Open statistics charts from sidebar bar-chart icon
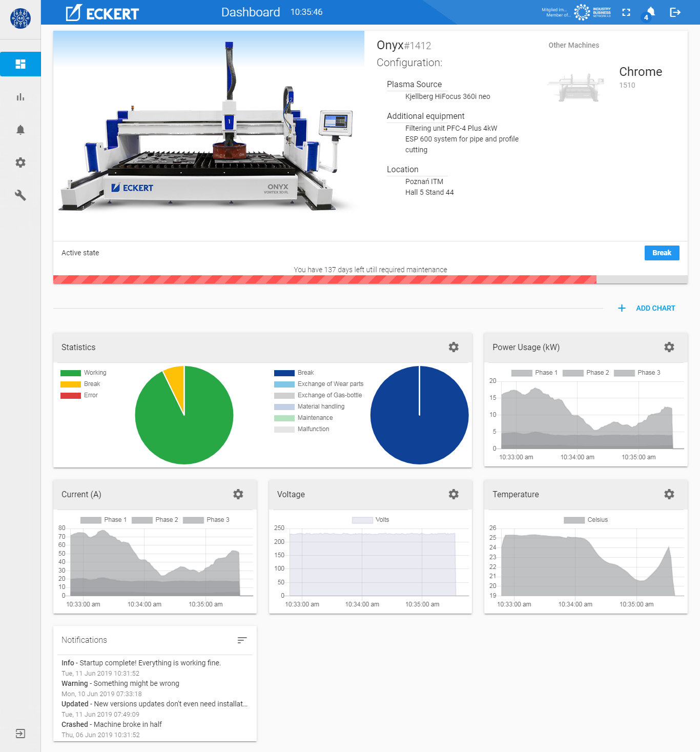 pos(20,97)
